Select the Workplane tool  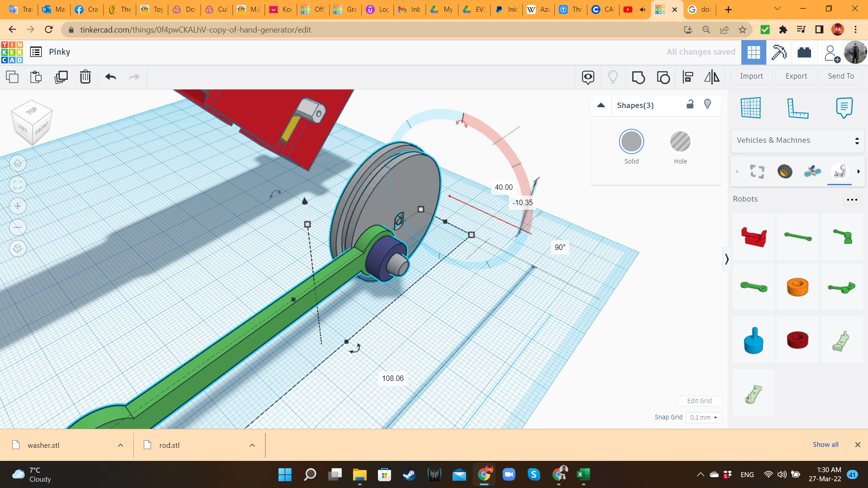point(750,108)
